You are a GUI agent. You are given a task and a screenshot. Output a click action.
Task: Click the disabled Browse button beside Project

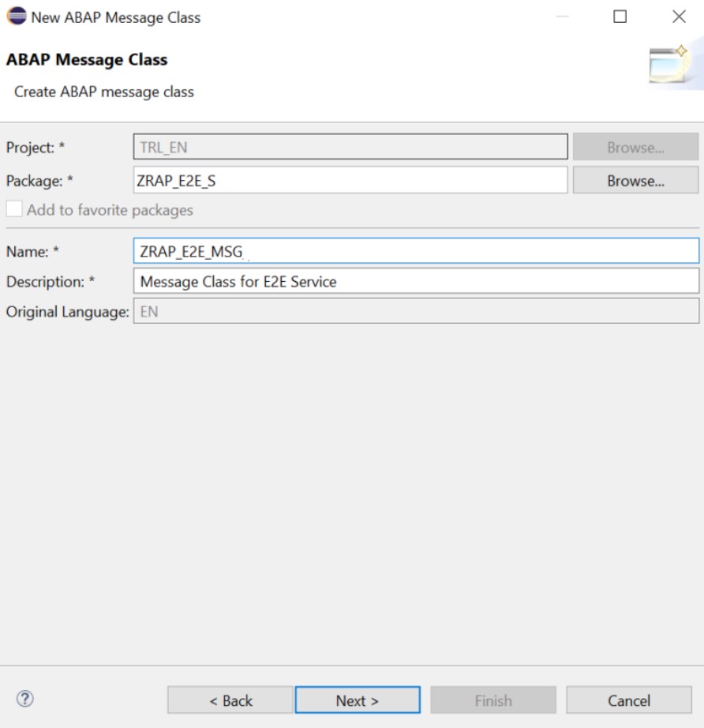pos(635,148)
